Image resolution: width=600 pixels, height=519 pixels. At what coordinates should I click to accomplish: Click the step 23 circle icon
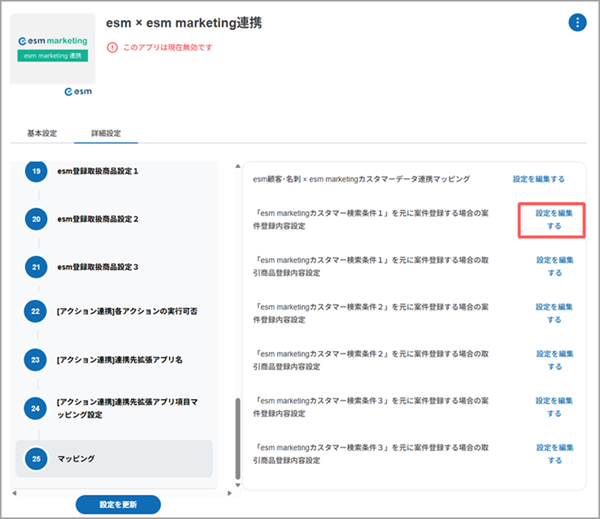(36, 358)
